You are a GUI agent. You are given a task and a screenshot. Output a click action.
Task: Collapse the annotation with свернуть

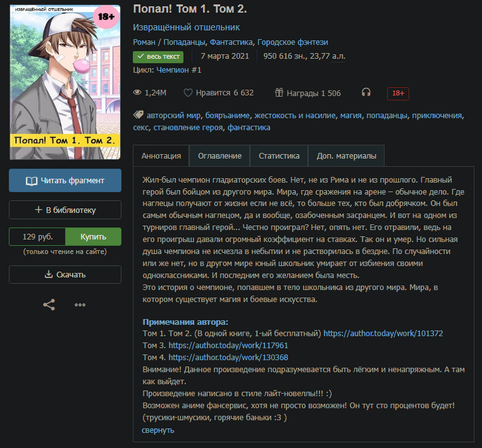tap(158, 430)
